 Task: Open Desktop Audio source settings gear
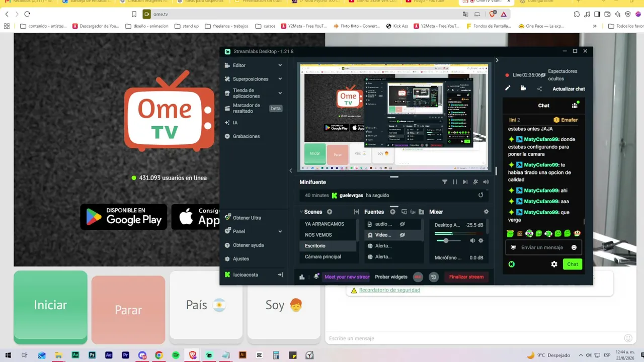click(481, 241)
